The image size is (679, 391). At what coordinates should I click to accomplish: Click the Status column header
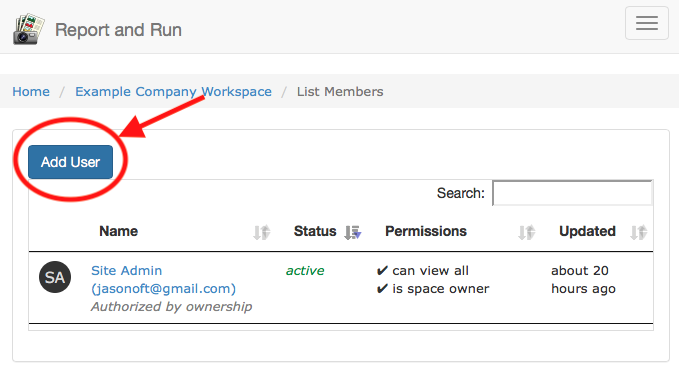coord(315,231)
